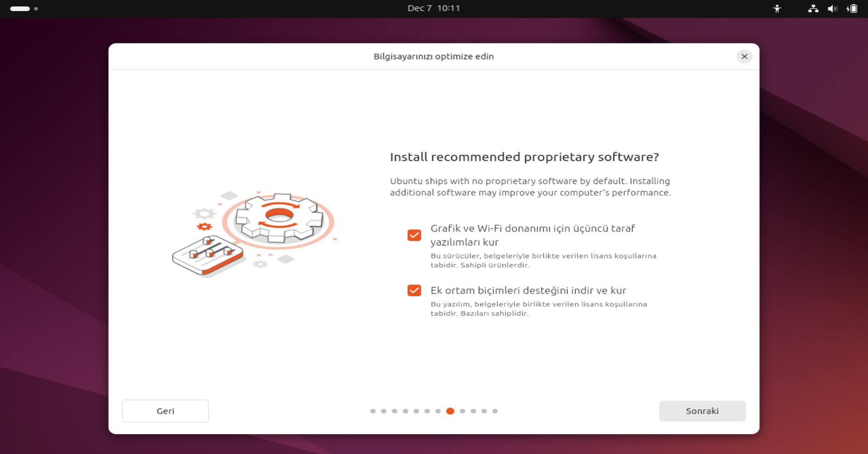Click the workspace indicator pill in top-left
This screenshot has height=454, width=868.
[20, 9]
